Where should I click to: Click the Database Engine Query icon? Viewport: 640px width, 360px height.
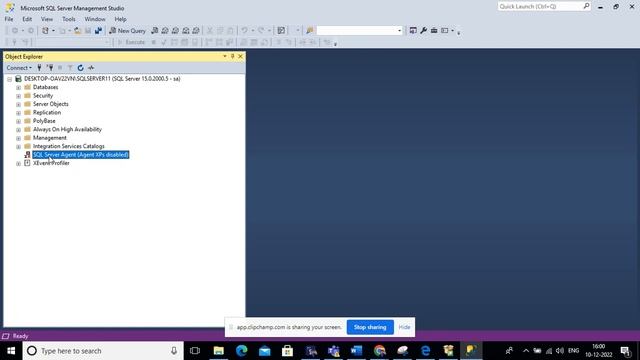pos(155,31)
